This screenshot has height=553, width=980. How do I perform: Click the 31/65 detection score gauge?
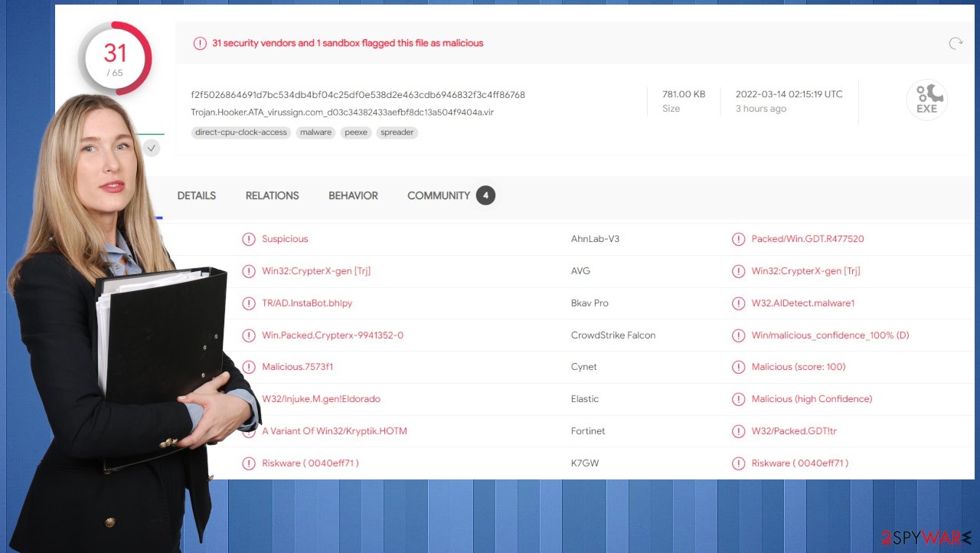[x=115, y=59]
